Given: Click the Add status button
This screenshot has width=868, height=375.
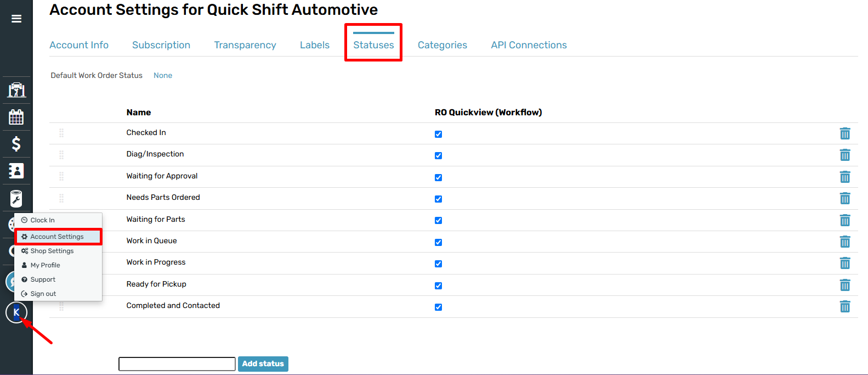Looking at the screenshot, I should [x=263, y=363].
